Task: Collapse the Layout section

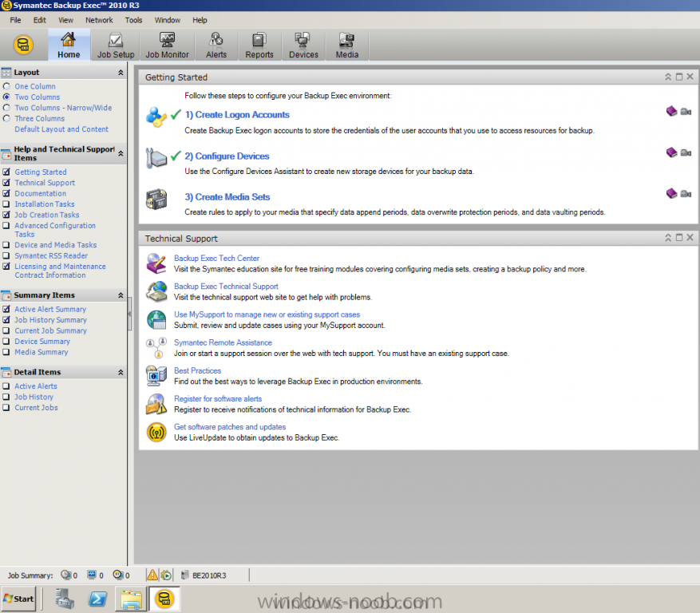Action: pyautogui.click(x=121, y=73)
